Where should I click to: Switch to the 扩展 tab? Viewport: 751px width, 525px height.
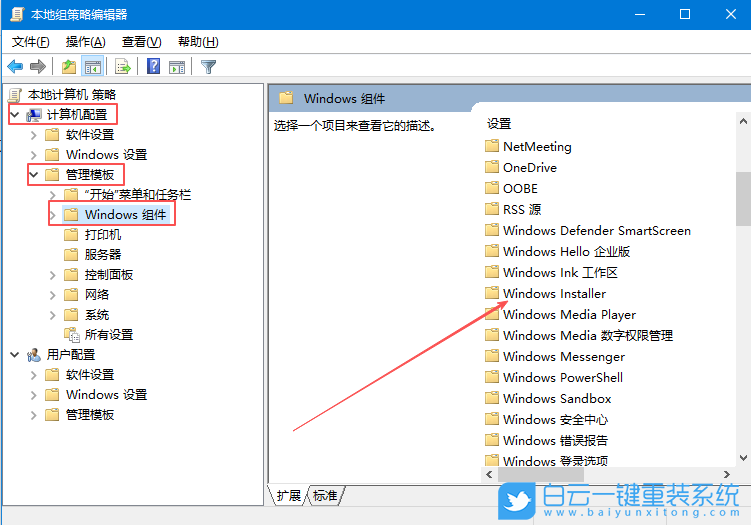288,495
